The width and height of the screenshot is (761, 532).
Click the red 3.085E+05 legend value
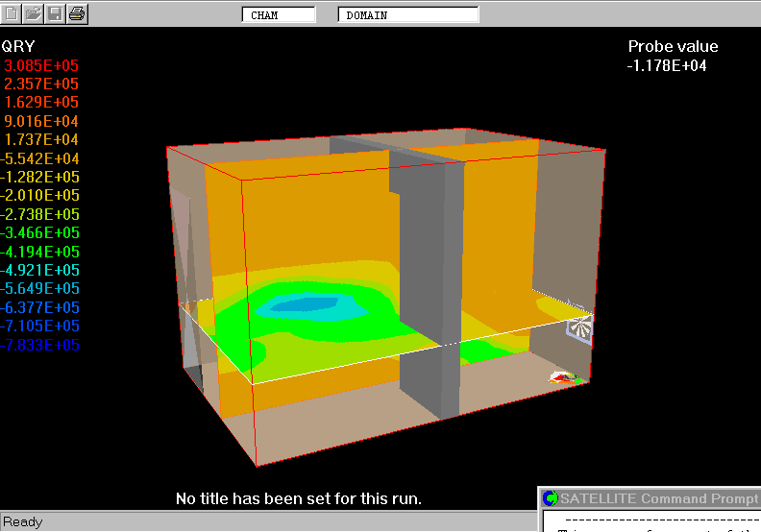tap(42, 65)
